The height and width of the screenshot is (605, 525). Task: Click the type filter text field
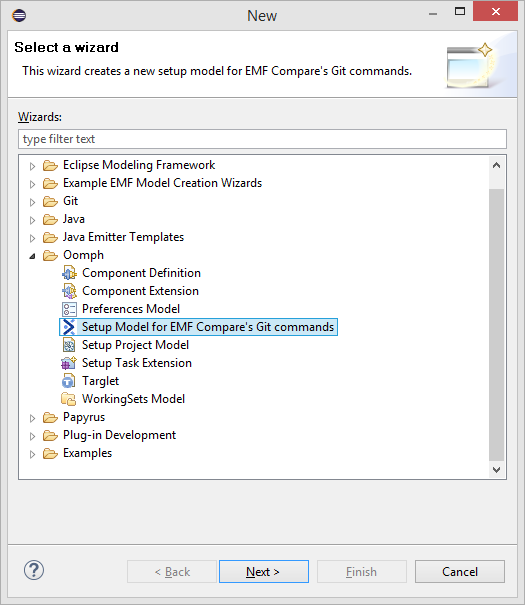[x=262, y=139]
